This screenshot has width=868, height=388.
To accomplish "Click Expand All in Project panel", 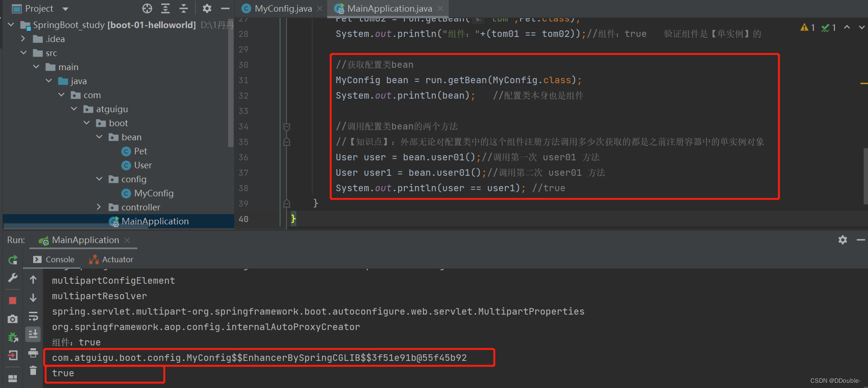I will tap(165, 8).
